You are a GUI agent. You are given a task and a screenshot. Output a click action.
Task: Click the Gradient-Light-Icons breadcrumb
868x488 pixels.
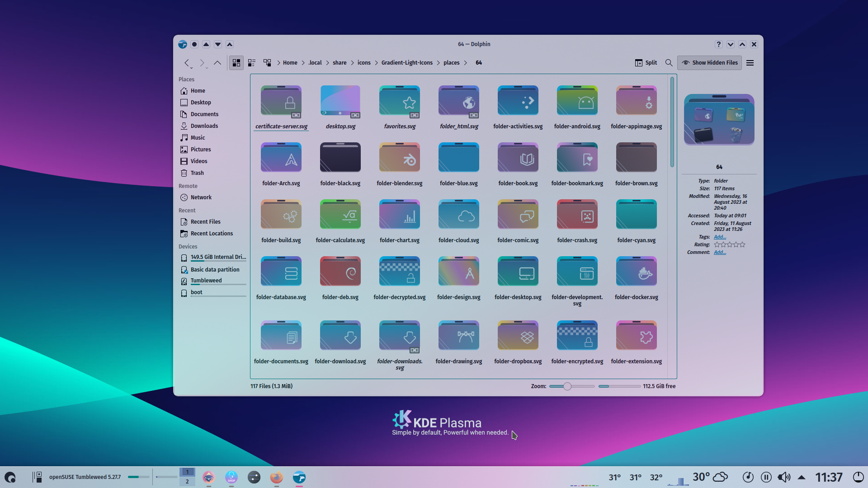(407, 63)
